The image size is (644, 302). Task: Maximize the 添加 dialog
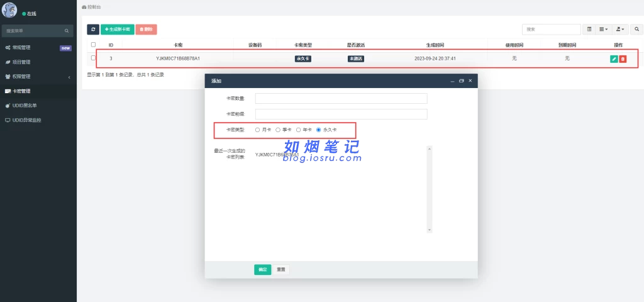point(461,81)
